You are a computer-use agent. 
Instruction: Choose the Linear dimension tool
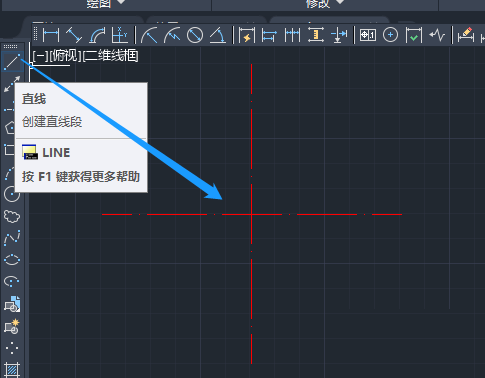pos(51,35)
